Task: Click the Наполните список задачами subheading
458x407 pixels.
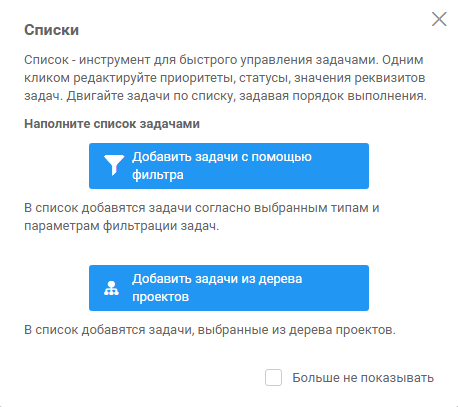Action: [112, 124]
